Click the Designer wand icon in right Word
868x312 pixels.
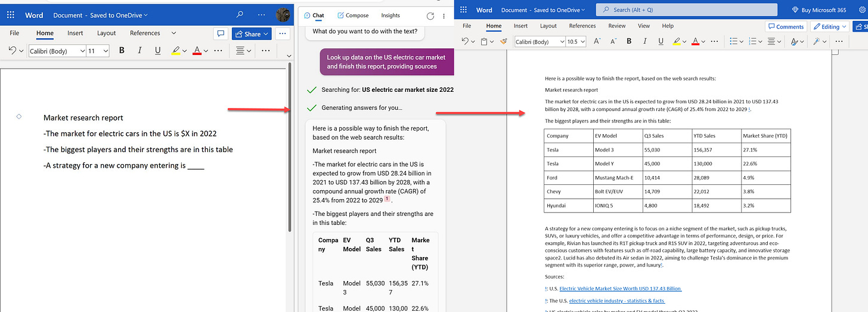816,41
